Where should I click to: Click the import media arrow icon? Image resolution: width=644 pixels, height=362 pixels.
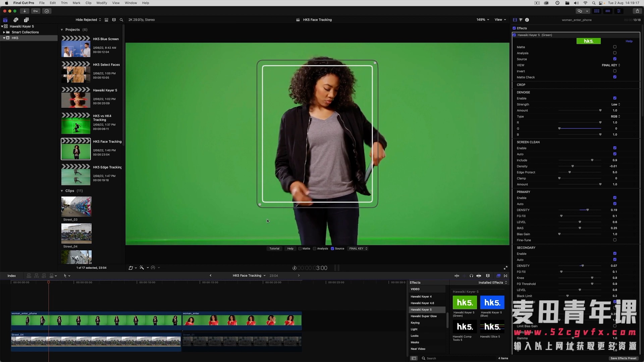(x=24, y=11)
